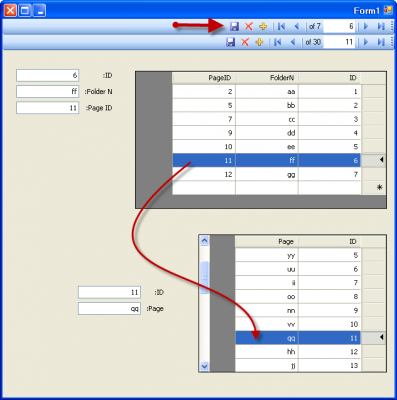Screen dimensions: 397x400
Task: Focus the Page text field showing qq
Action: click(110, 309)
